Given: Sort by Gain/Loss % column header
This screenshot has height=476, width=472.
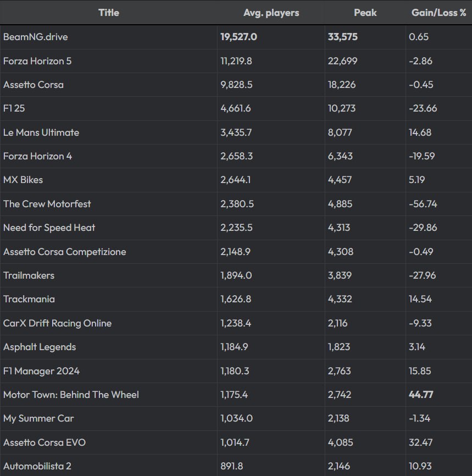Looking at the screenshot, I should pyautogui.click(x=438, y=13).
